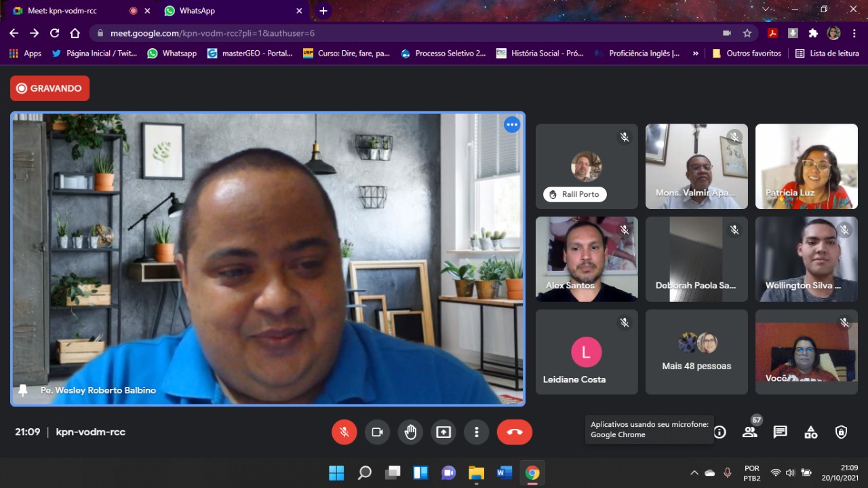Open host controls lock icon
Screen dimensions: 868x488
pos(841,432)
